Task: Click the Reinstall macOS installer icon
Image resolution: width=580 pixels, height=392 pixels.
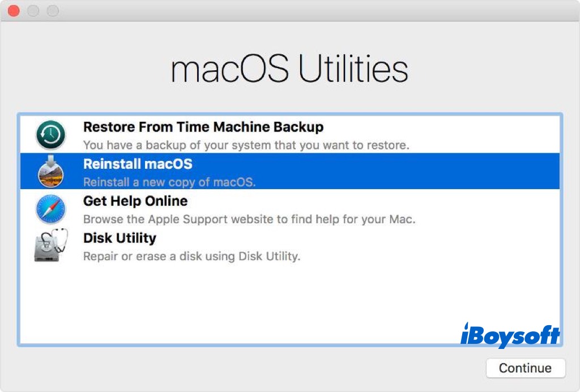Action: click(x=50, y=171)
